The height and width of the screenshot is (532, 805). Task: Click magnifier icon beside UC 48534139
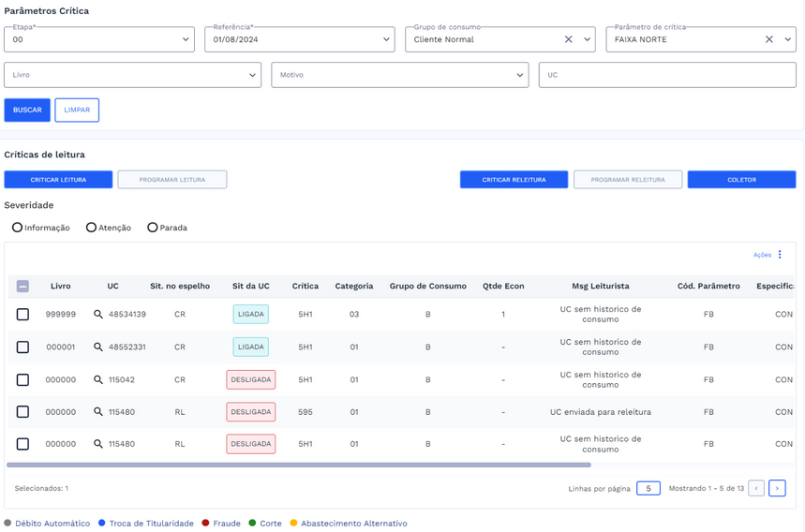[98, 315]
